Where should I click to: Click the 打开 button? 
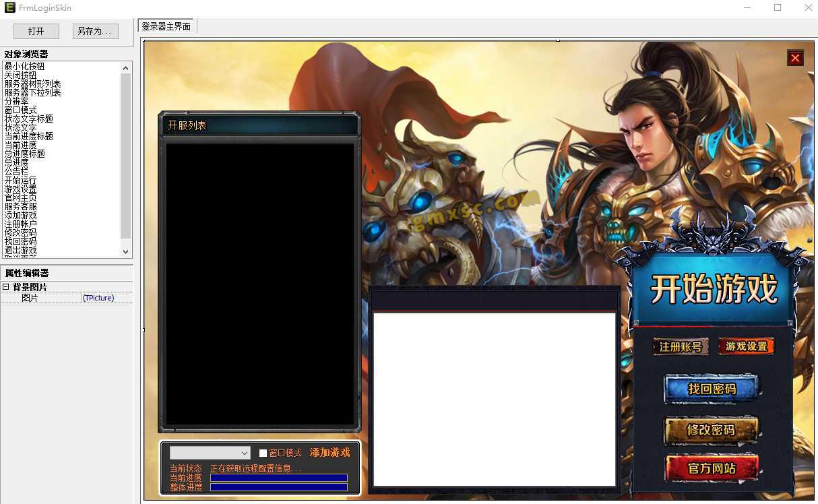pyautogui.click(x=36, y=31)
